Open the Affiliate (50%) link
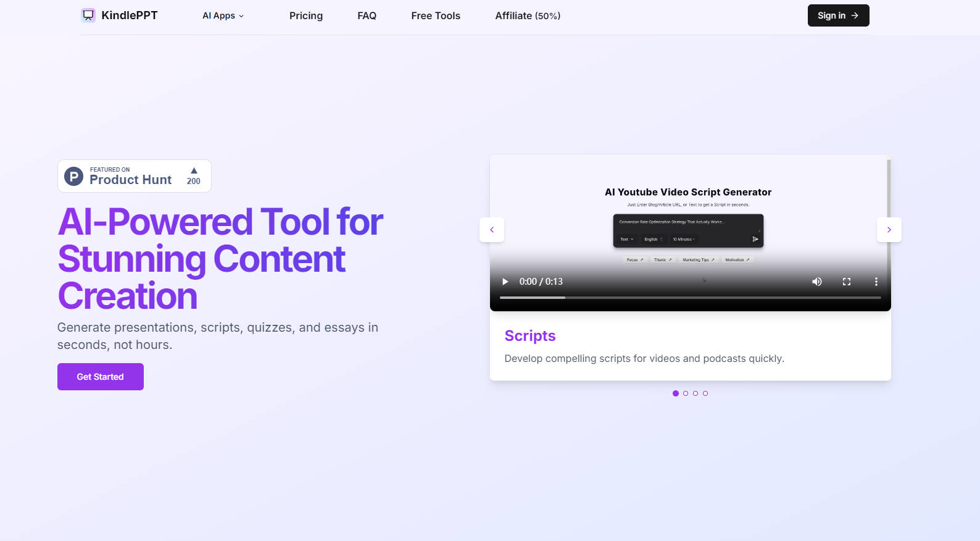Image resolution: width=980 pixels, height=541 pixels. tap(528, 16)
